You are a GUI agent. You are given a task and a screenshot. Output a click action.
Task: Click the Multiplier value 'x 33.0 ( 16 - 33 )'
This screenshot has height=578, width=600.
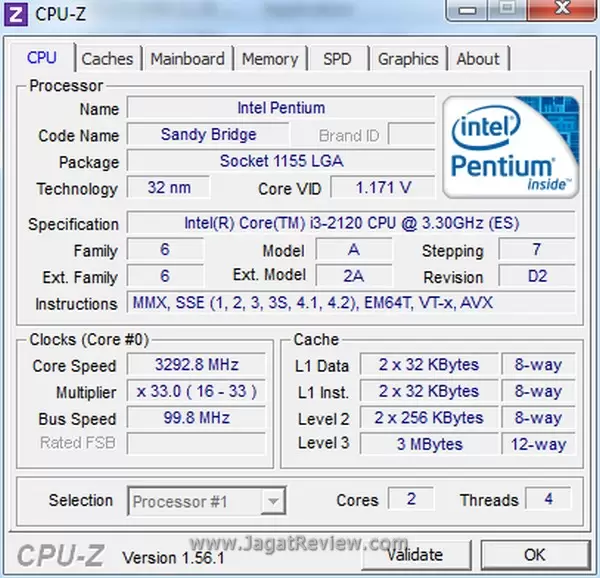point(196,391)
